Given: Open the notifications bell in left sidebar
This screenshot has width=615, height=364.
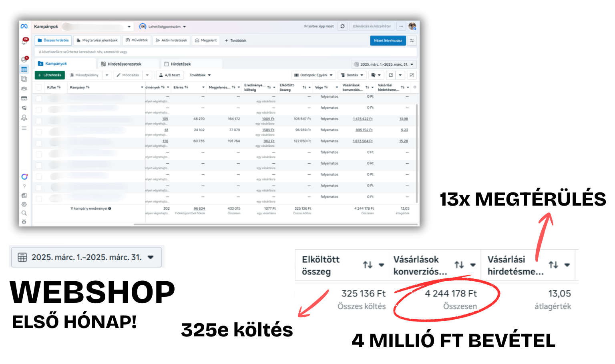Looking at the screenshot, I should (24, 41).
